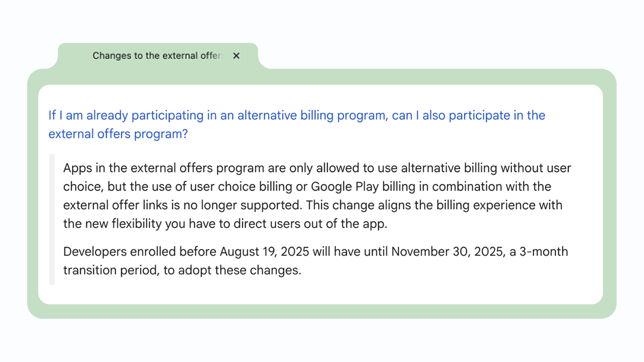Click the gray blockquote bar beside the answer
Screen dimensions: 644x362
(x=52, y=219)
